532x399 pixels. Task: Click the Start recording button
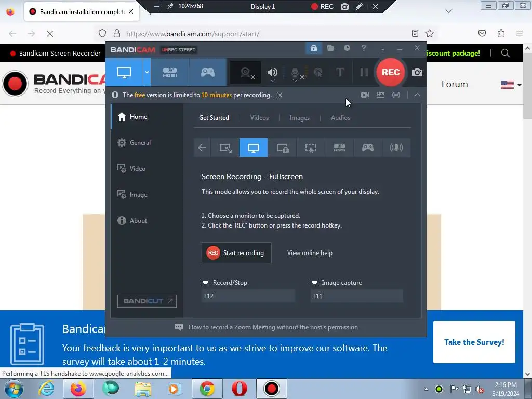[x=236, y=253]
